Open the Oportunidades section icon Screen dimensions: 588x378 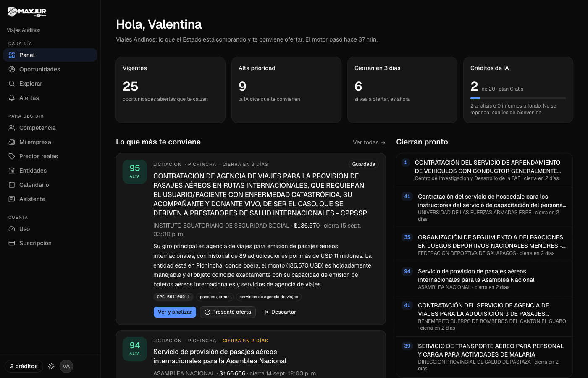12,69
